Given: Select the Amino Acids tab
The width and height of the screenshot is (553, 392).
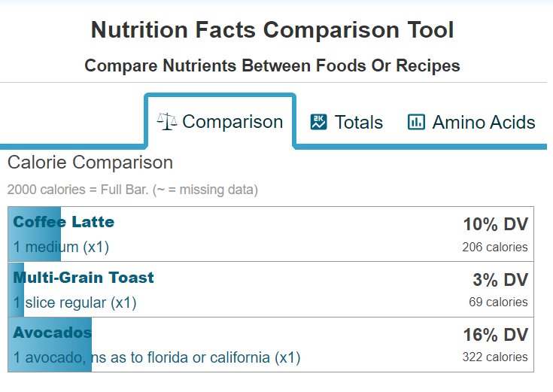Looking at the screenshot, I should point(483,123).
